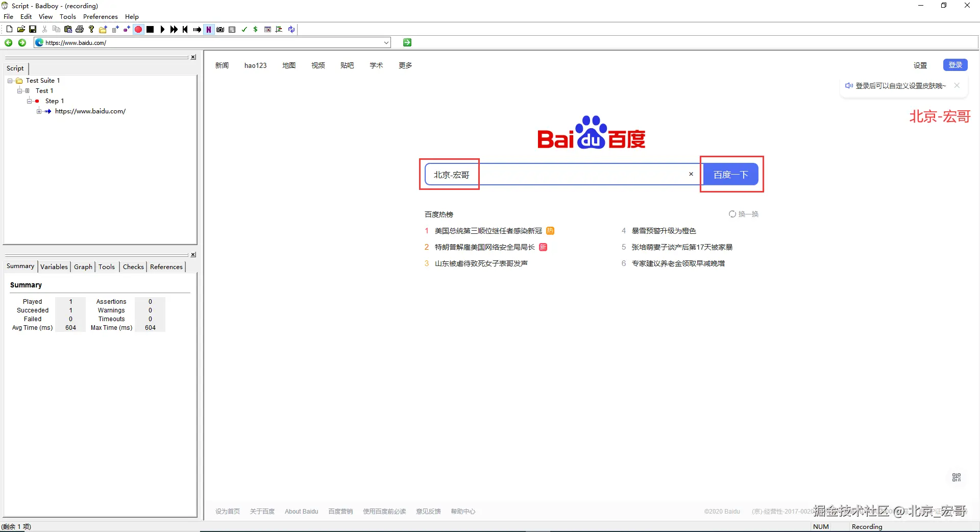The height and width of the screenshot is (532, 980).
Task: Toggle the N record mode button
Action: point(209,29)
